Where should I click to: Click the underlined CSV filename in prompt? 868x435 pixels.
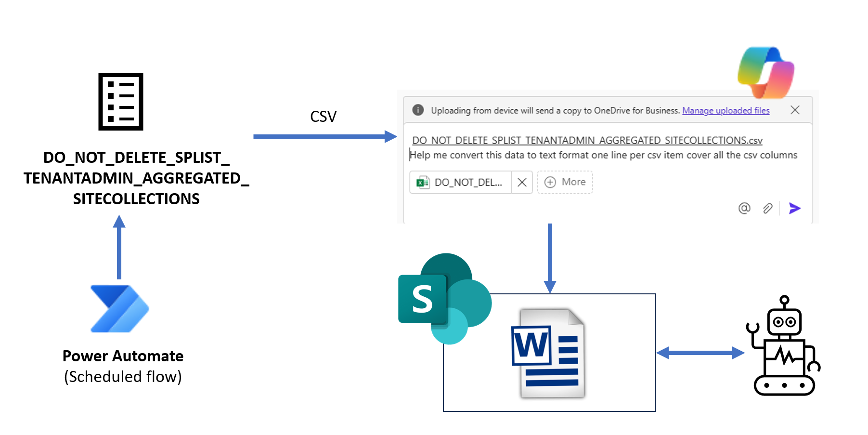tap(587, 140)
